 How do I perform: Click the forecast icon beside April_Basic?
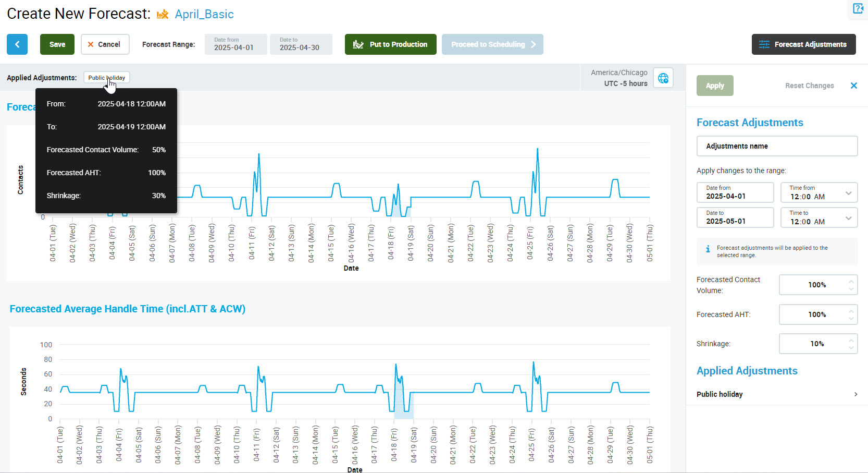tap(163, 15)
